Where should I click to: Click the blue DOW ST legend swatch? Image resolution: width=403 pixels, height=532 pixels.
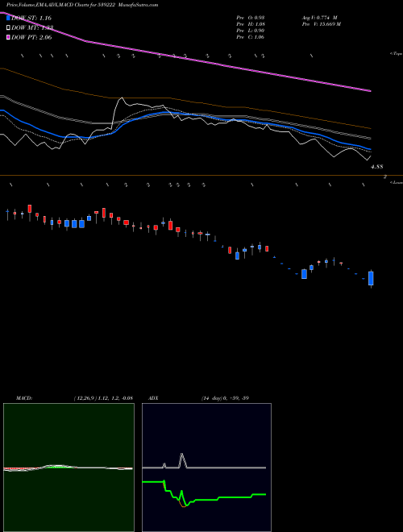coord(9,19)
